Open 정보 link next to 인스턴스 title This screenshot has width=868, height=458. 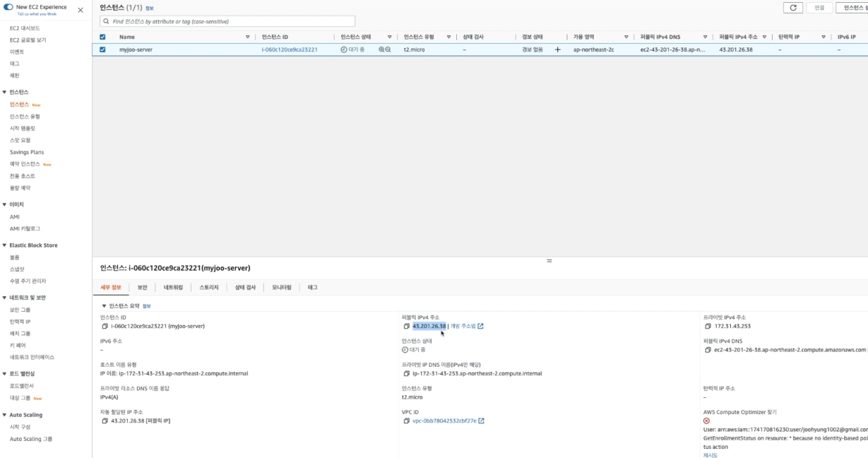[149, 8]
